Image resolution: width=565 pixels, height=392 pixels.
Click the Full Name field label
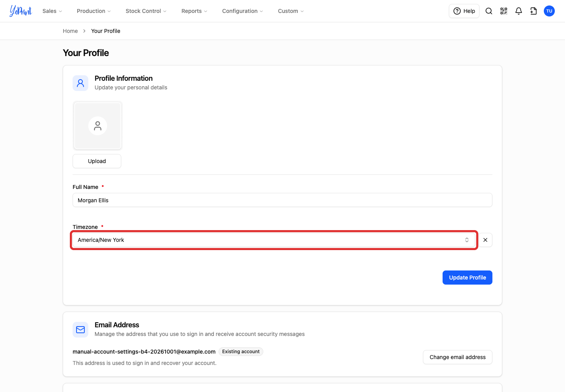tap(86, 187)
